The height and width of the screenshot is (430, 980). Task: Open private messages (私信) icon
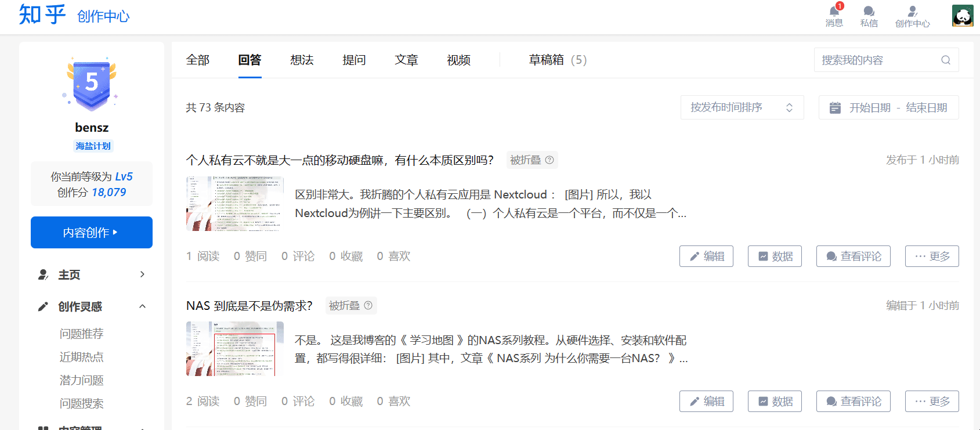coord(869,12)
